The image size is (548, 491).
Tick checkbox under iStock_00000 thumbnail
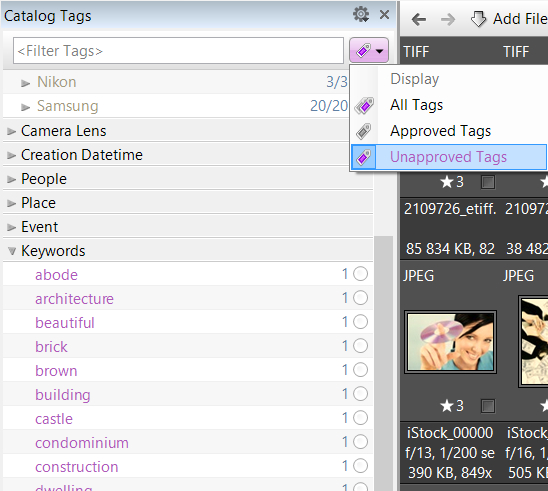click(488, 406)
